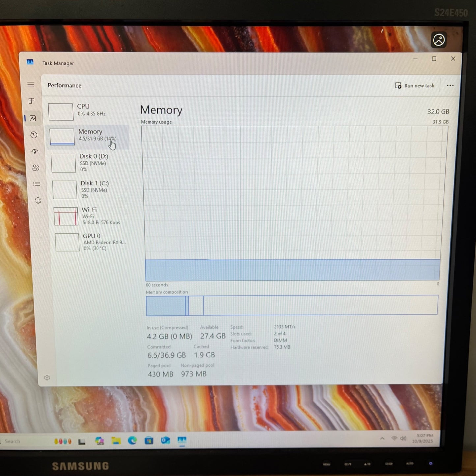
Task: Select the CPU performance item
Action: coord(87,111)
